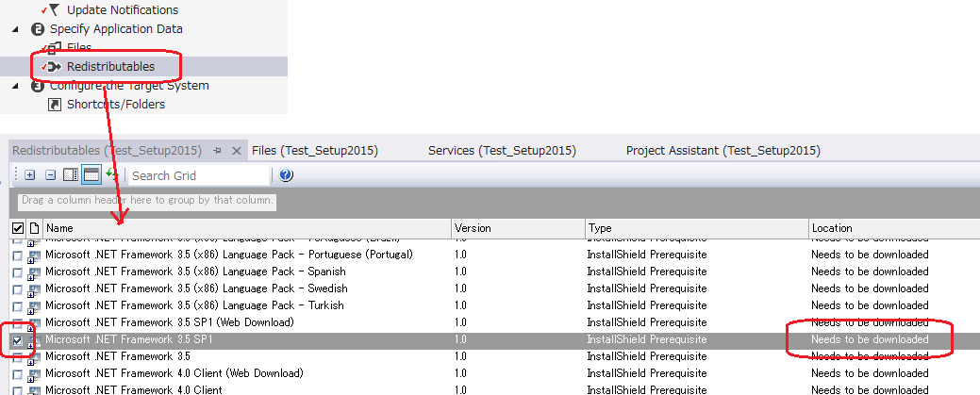Click the group-by column drop area
980x395 pixels.
pyautogui.click(x=147, y=201)
